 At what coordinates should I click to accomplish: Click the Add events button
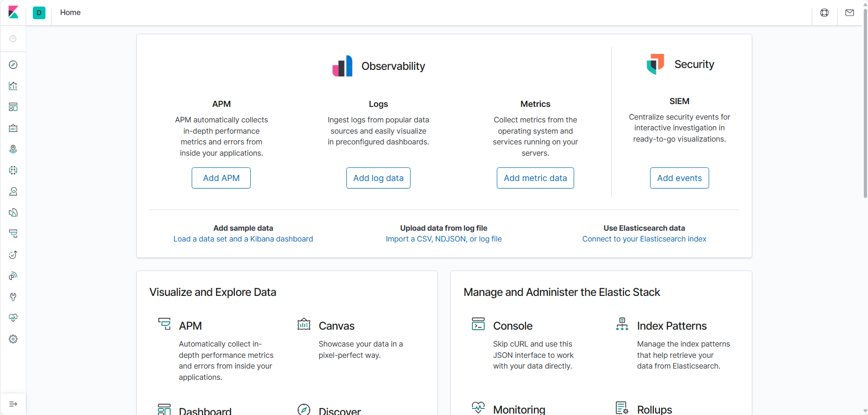[680, 178]
